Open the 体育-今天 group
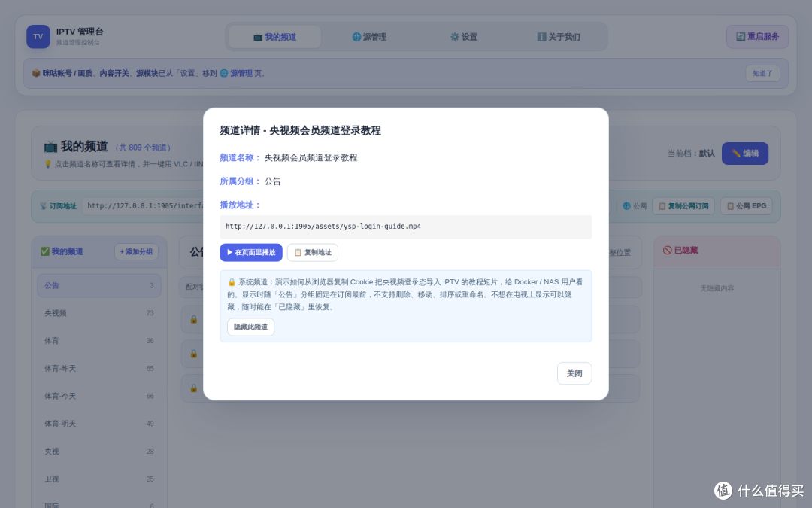Screen dimensions: 812x508 coord(99,396)
